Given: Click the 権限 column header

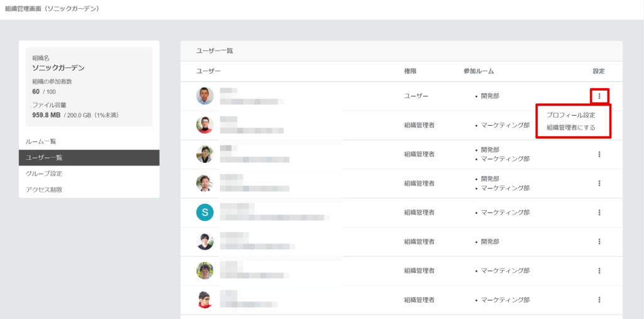Looking at the screenshot, I should 410,72.
